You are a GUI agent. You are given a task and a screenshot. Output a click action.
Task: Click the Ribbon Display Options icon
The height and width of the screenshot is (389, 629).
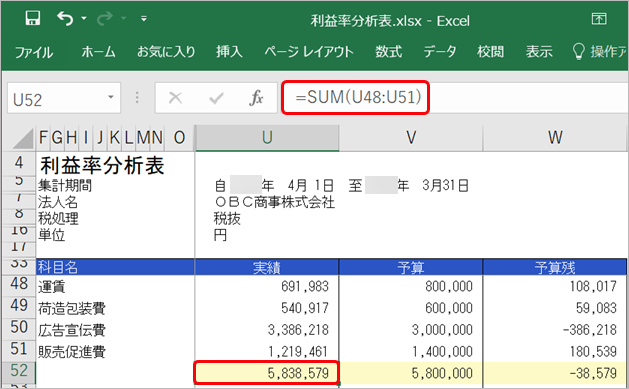[599, 18]
